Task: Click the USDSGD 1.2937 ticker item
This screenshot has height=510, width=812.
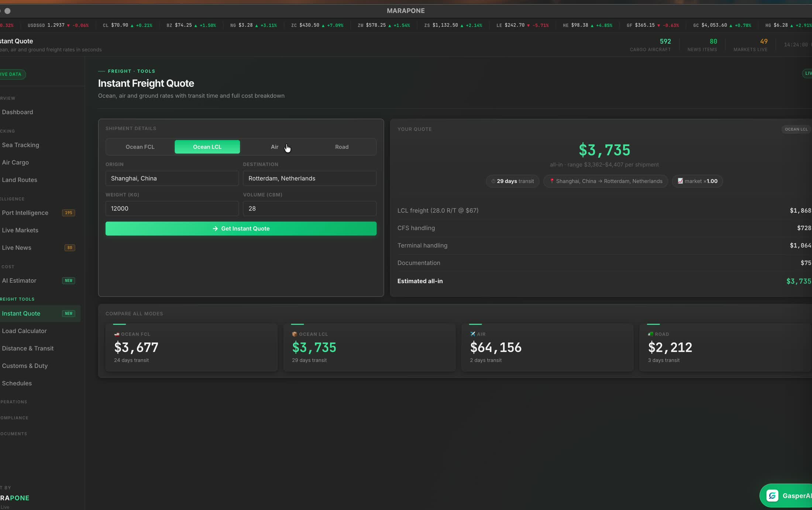Action: pos(58,25)
